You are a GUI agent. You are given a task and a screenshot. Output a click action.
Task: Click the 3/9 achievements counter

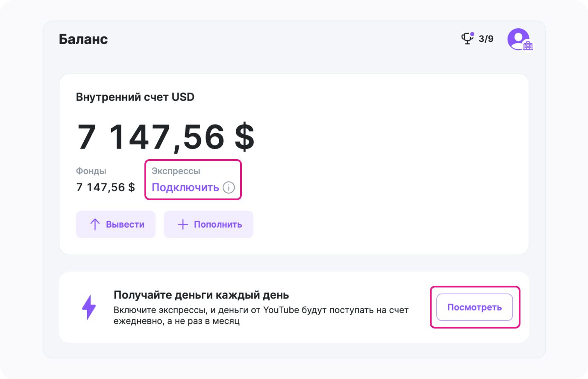pyautogui.click(x=486, y=39)
